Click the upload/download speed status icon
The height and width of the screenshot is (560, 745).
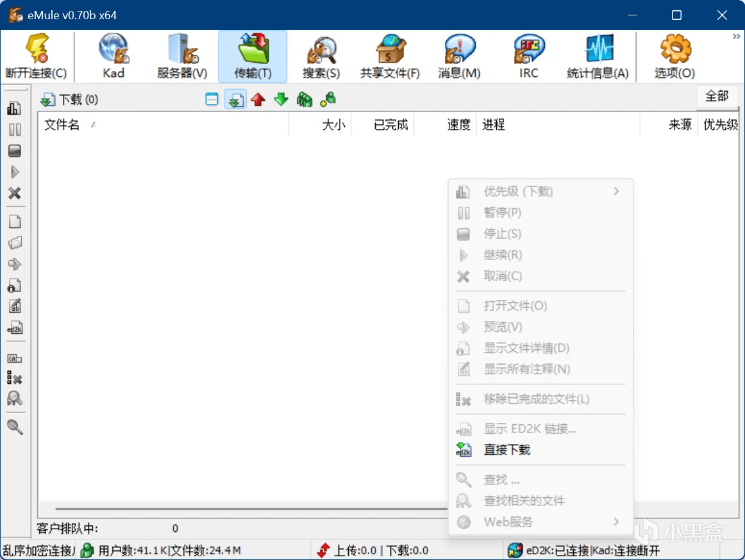[323, 550]
